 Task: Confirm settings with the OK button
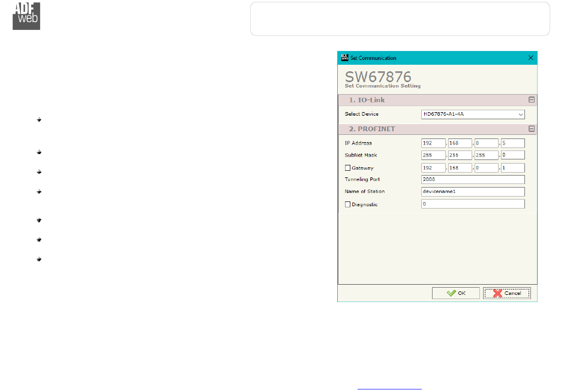coord(456,293)
